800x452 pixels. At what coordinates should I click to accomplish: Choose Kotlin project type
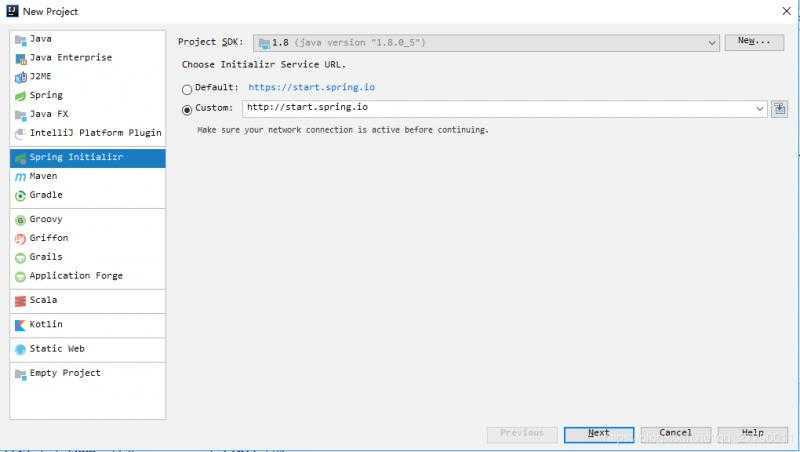click(88, 324)
